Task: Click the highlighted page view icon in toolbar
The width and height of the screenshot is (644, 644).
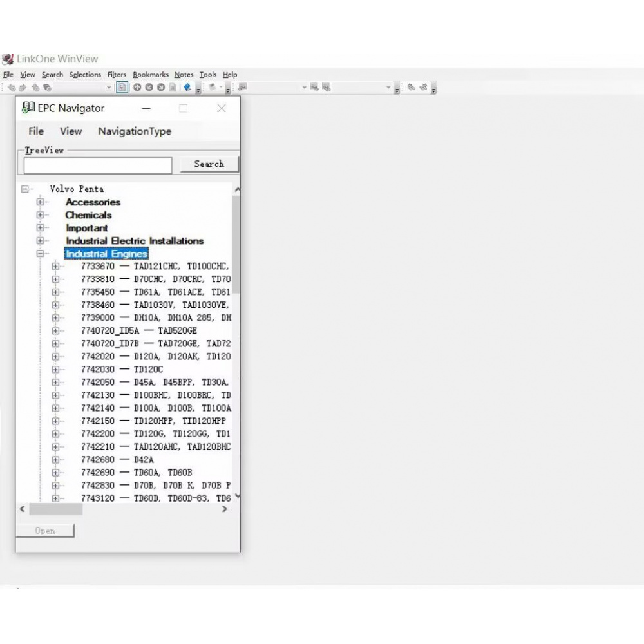Action: [122, 88]
